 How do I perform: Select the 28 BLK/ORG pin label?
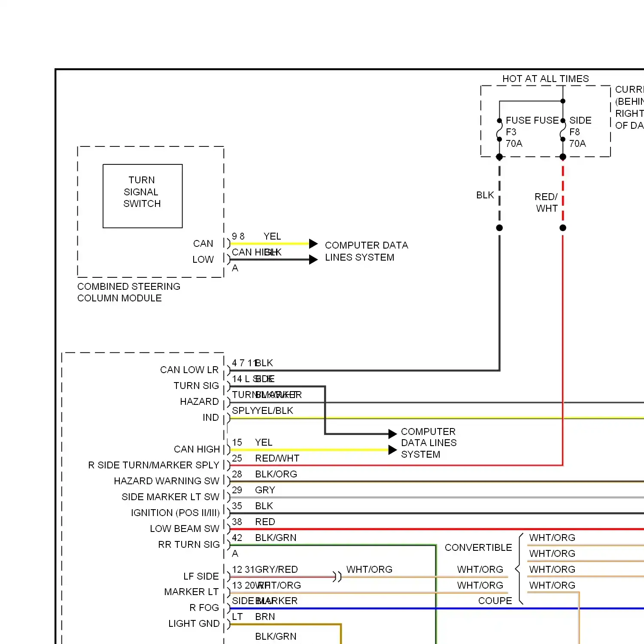pyautogui.click(x=264, y=474)
